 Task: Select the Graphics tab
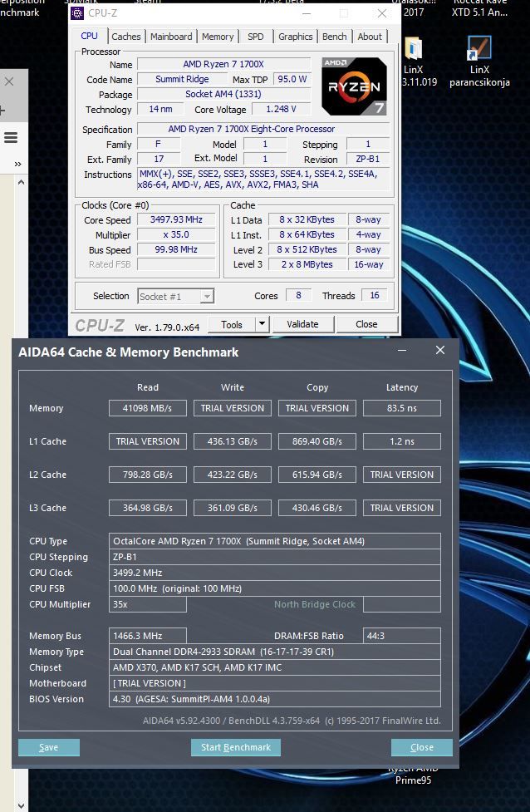click(295, 37)
